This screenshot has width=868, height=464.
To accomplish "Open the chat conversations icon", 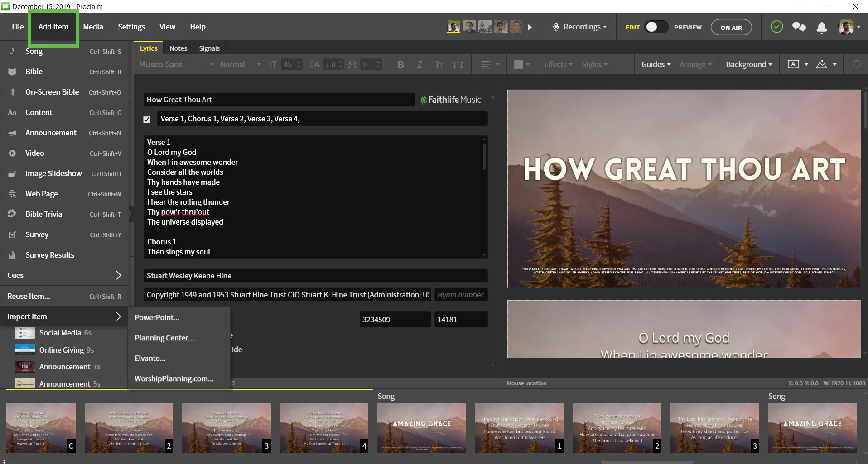I will 799,27.
